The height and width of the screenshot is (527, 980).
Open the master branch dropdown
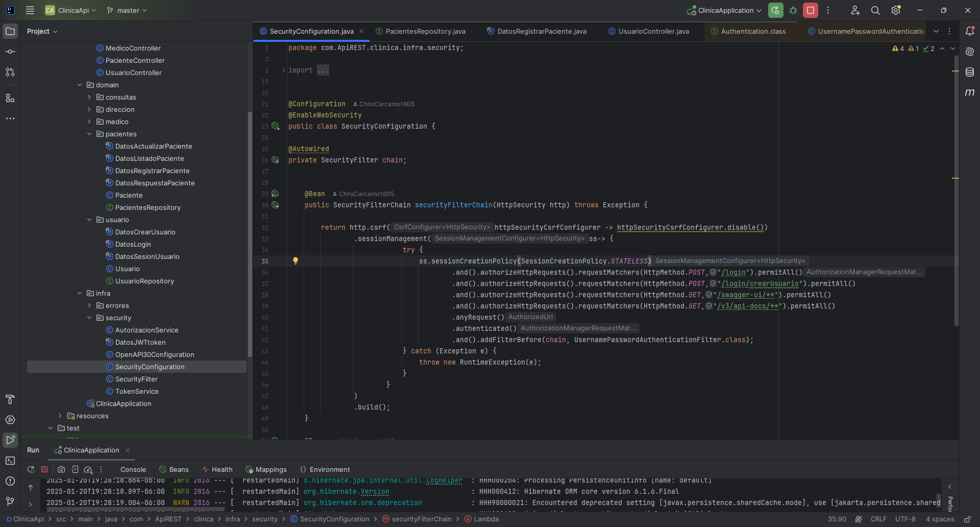point(127,10)
